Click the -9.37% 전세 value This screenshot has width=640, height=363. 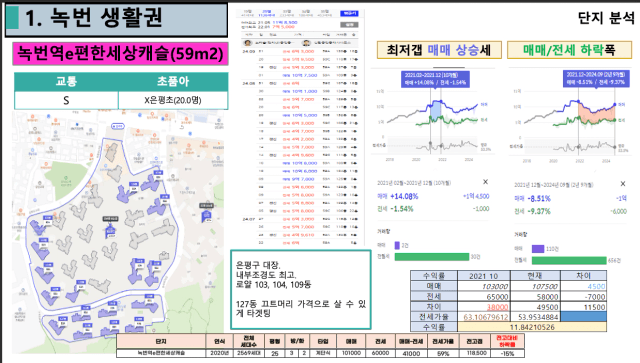[539, 211]
